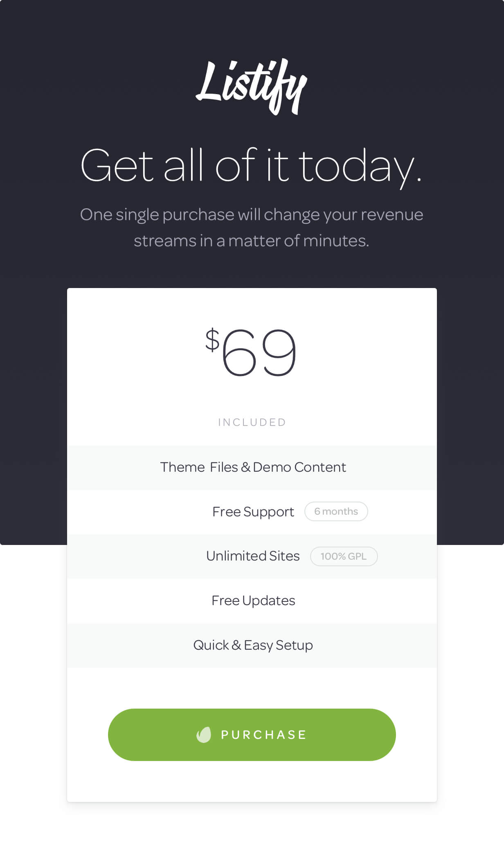Click the dollar sign symbol next to price

(x=212, y=340)
